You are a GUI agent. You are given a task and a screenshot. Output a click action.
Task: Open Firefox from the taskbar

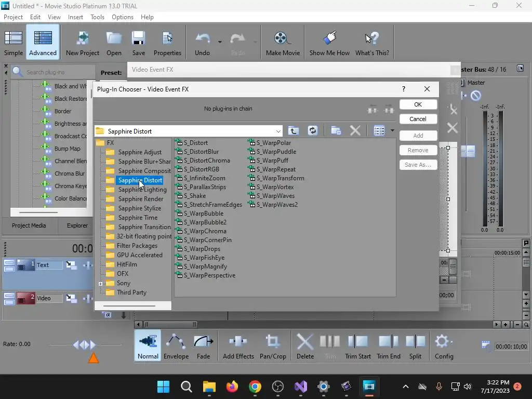[232, 387]
